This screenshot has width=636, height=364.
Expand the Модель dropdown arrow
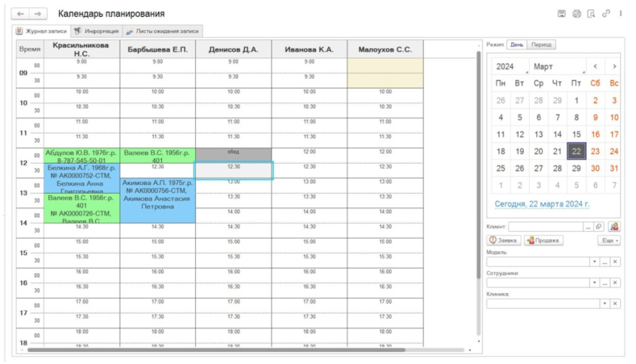pos(594,262)
